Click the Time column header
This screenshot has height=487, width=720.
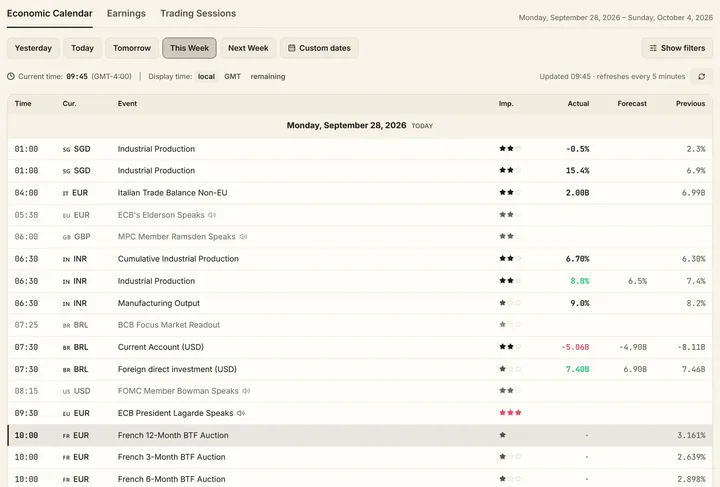23,104
